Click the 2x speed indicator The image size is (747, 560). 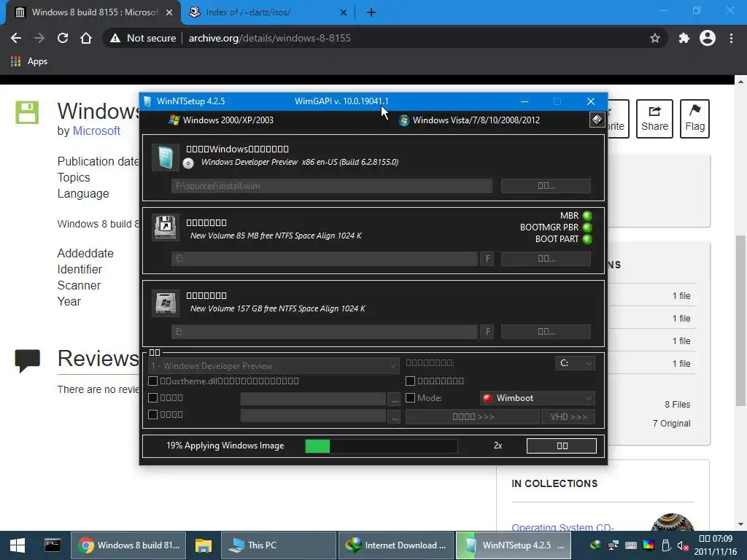pyautogui.click(x=498, y=446)
